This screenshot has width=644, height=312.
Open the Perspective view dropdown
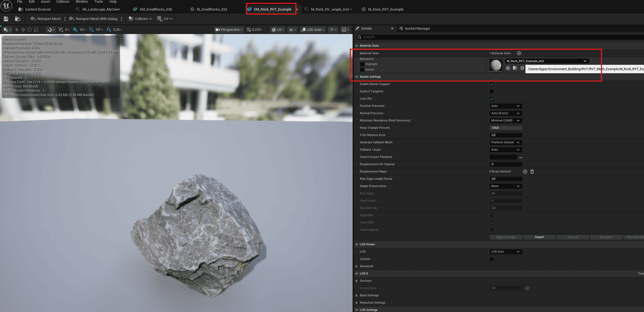(229, 30)
